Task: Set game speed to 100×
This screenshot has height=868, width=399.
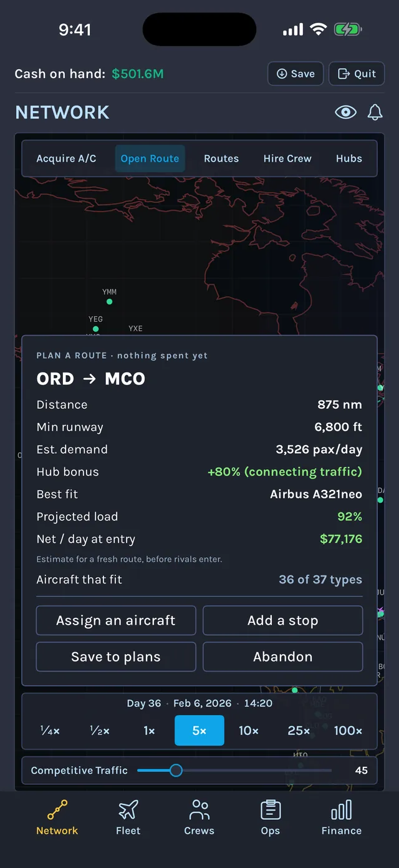Action: click(348, 731)
